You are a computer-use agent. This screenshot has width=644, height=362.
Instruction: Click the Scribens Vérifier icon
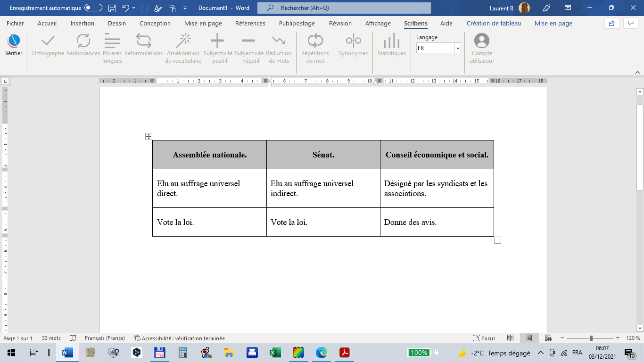[x=14, y=41]
